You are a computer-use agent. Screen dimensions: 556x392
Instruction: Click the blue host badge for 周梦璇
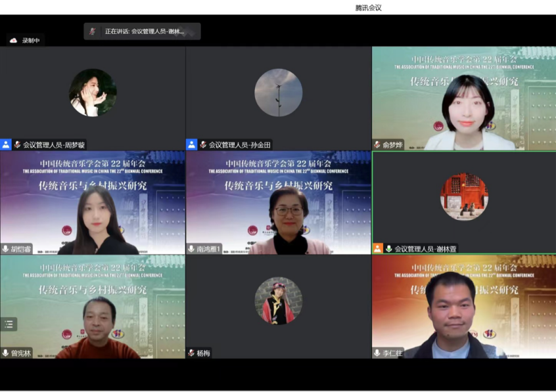[x=6, y=144]
